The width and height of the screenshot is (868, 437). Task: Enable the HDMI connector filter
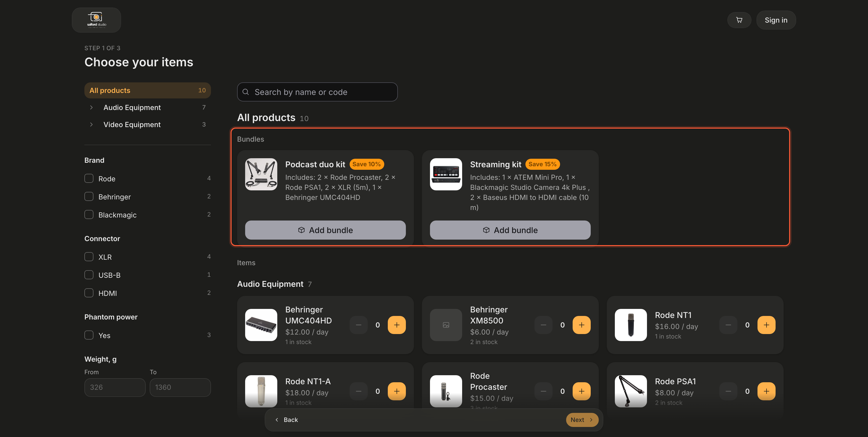pyautogui.click(x=89, y=293)
